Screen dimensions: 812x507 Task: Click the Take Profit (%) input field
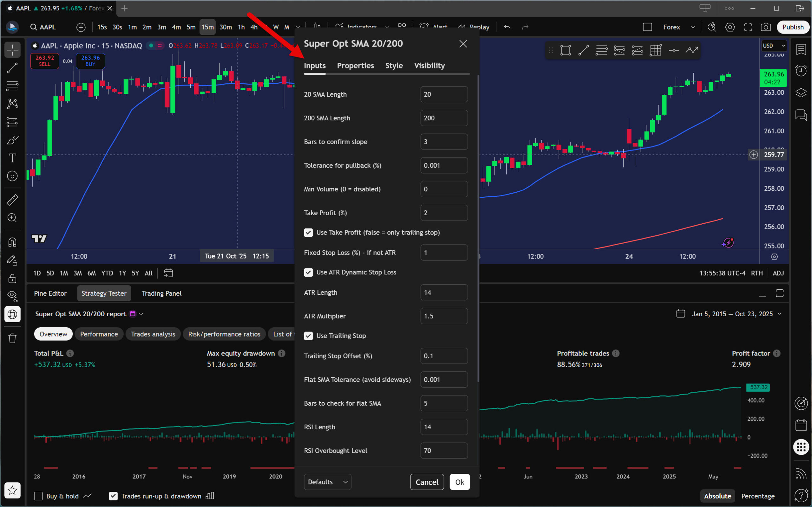(443, 213)
